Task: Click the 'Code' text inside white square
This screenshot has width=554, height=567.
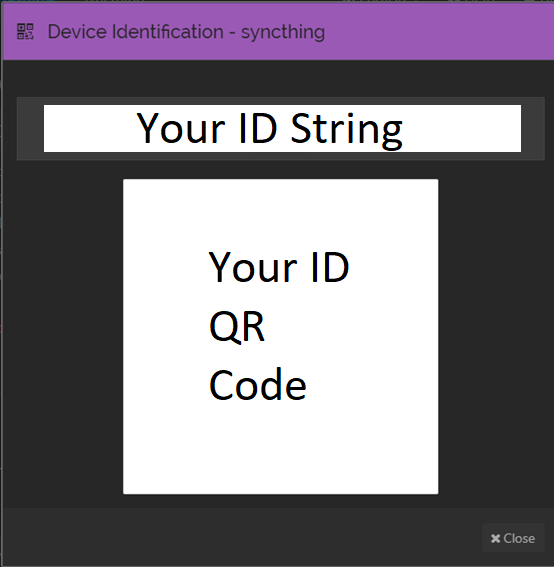Action: 257,385
